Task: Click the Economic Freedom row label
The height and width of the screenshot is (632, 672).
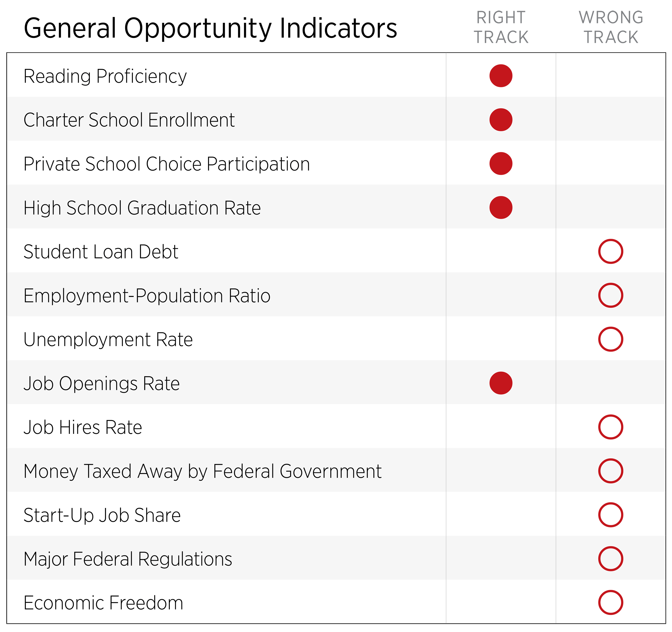Action: pos(103,603)
